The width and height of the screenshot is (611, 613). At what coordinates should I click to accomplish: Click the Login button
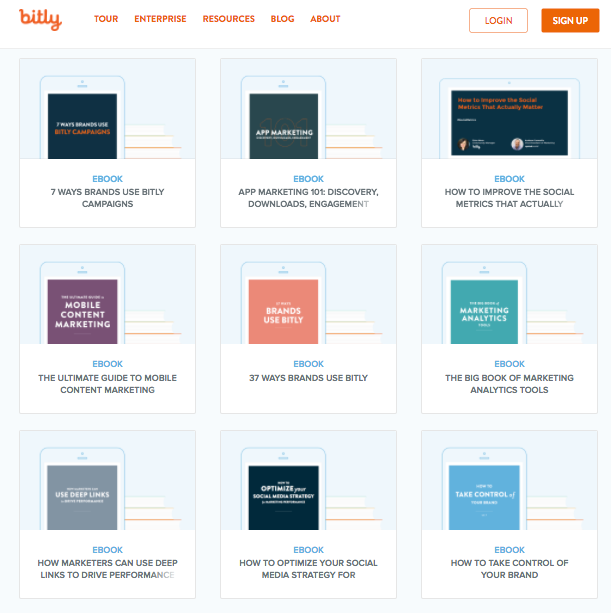tap(498, 20)
